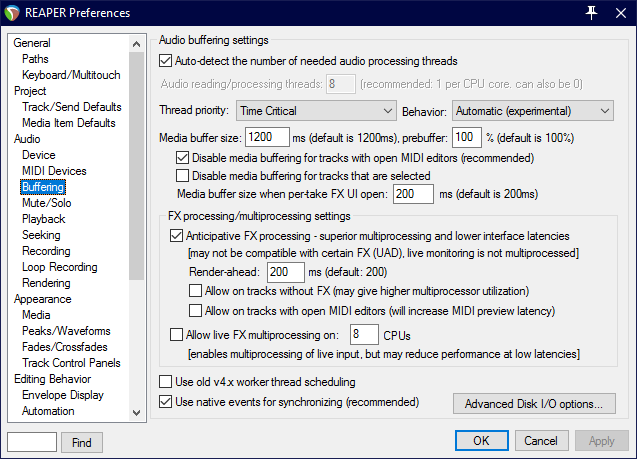Open the Playback preferences page

pyautogui.click(x=43, y=219)
